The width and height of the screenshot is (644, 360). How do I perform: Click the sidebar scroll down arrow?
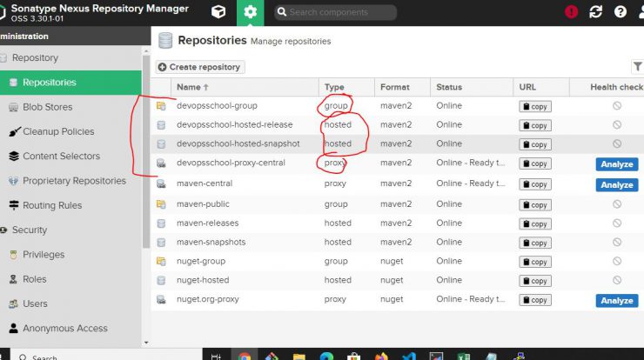point(146,343)
